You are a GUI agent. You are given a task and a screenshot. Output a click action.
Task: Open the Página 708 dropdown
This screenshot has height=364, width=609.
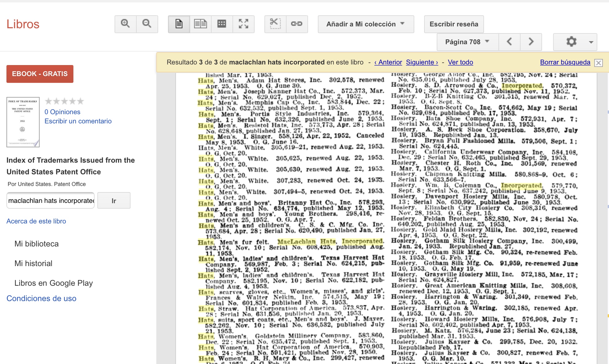tap(467, 42)
